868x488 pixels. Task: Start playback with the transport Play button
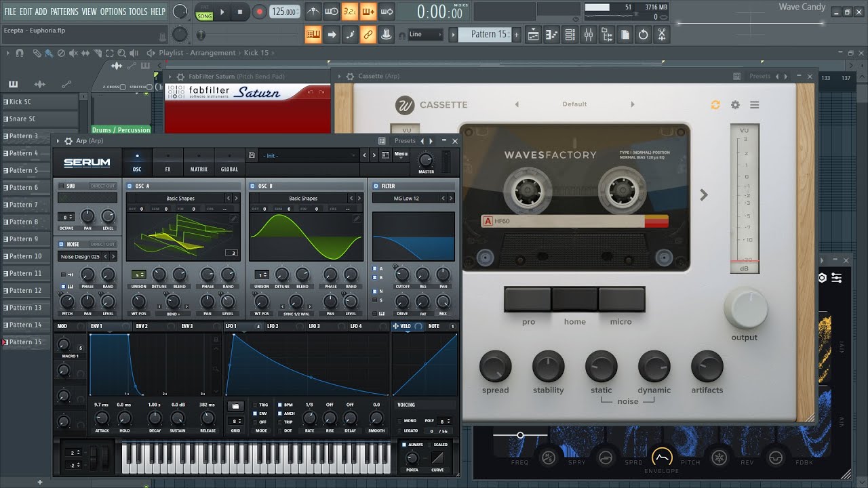[x=222, y=12]
